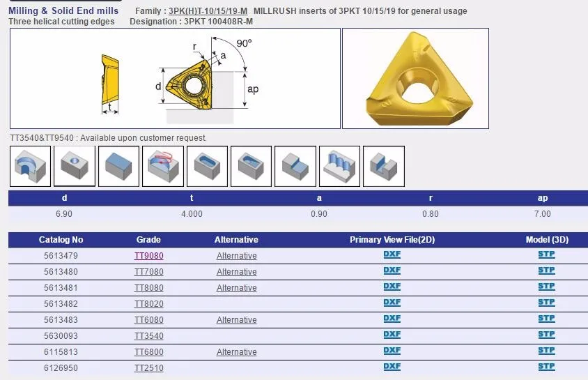Select catalog number 5613482
The width and height of the screenshot is (588, 380).
(61, 304)
